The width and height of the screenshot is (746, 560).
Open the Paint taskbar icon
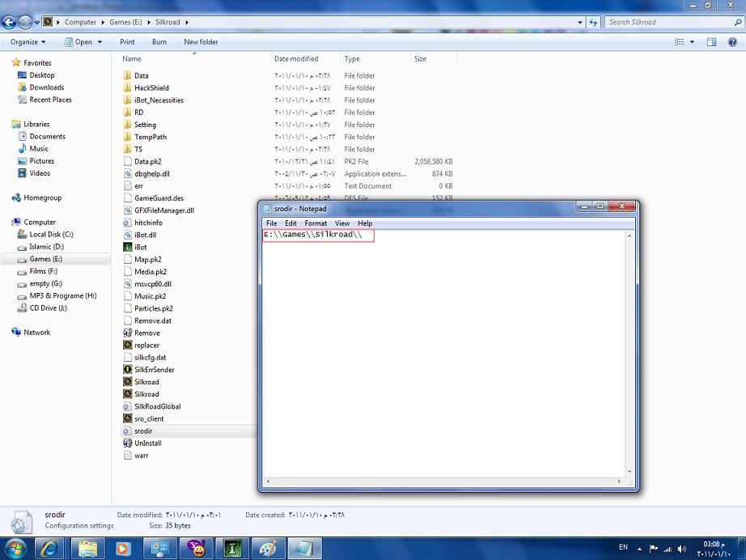click(x=268, y=549)
